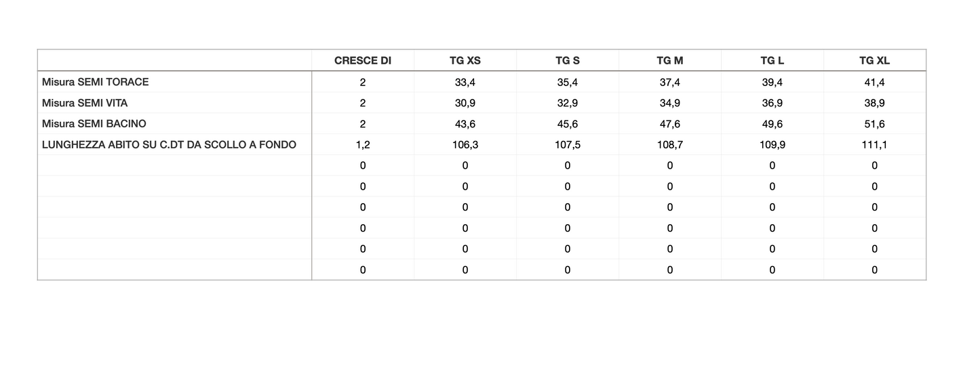This screenshot has height=380, width=980.
Task: Click the CRESCE DI value 1,2
Action: tap(362, 145)
